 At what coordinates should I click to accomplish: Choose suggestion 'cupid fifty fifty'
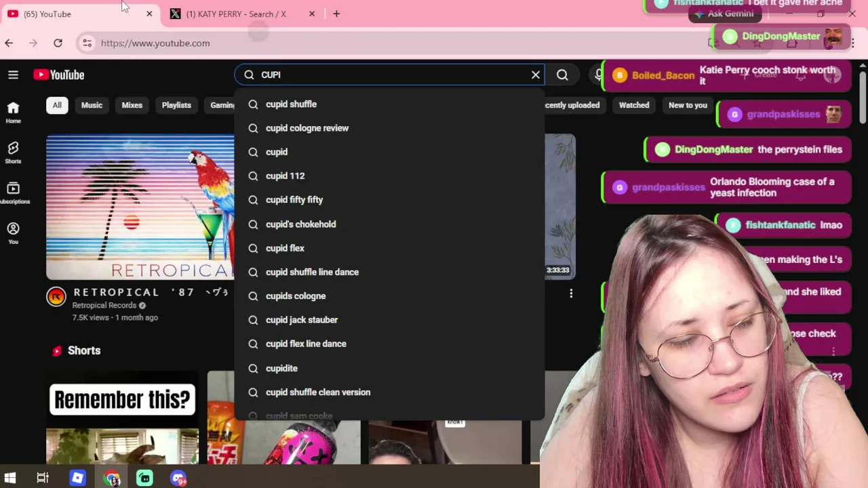(x=389, y=200)
